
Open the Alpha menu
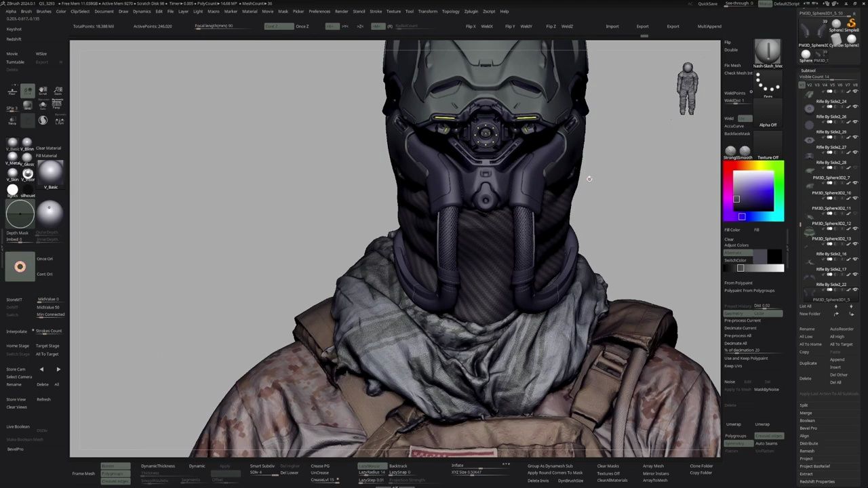[11, 12]
